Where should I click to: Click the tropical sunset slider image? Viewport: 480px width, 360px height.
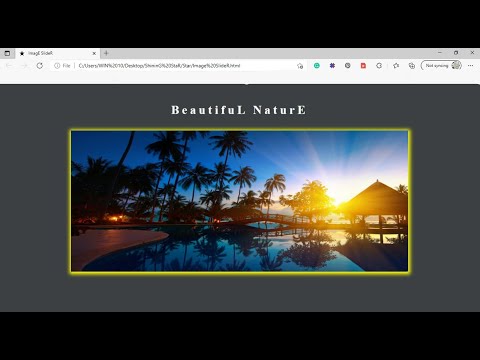coord(239,201)
